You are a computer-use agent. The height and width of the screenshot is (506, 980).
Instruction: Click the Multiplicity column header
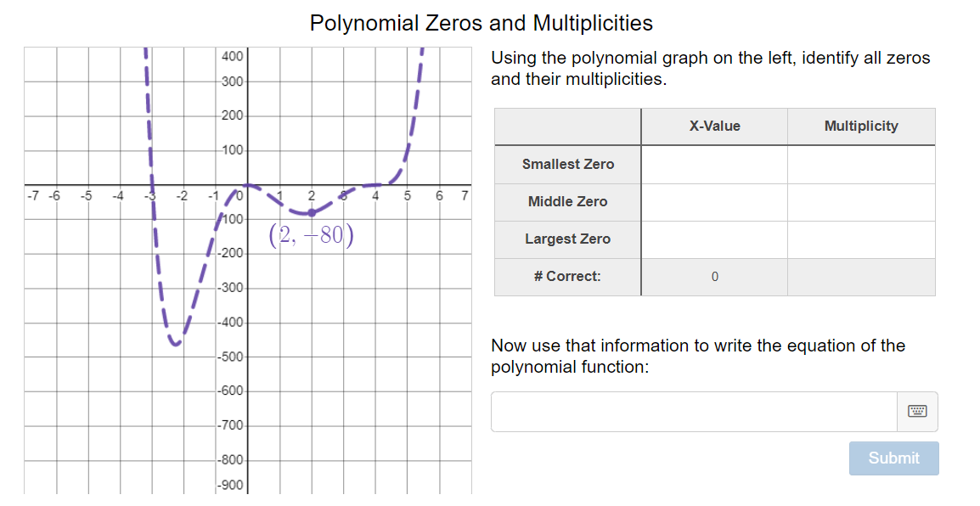tap(861, 126)
